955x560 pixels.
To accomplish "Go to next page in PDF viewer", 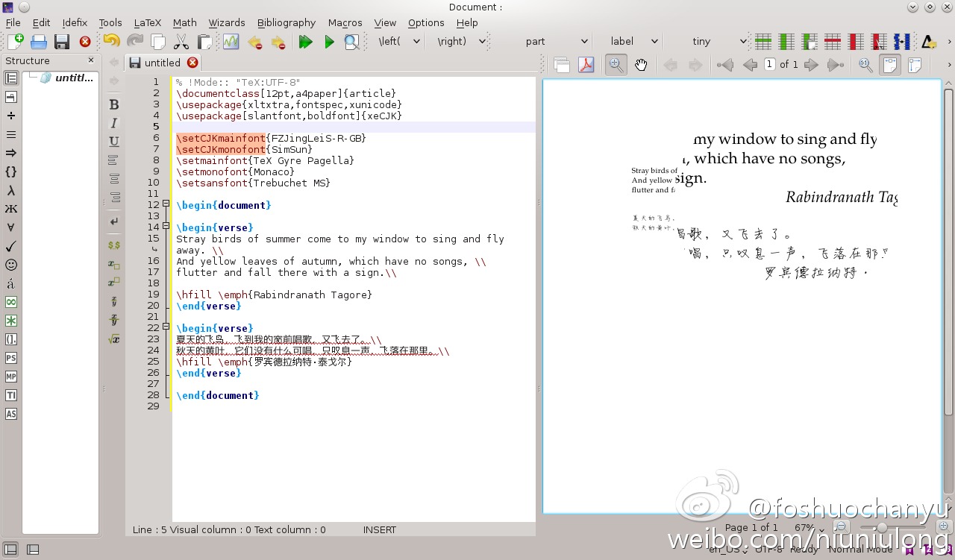I will tap(811, 65).
